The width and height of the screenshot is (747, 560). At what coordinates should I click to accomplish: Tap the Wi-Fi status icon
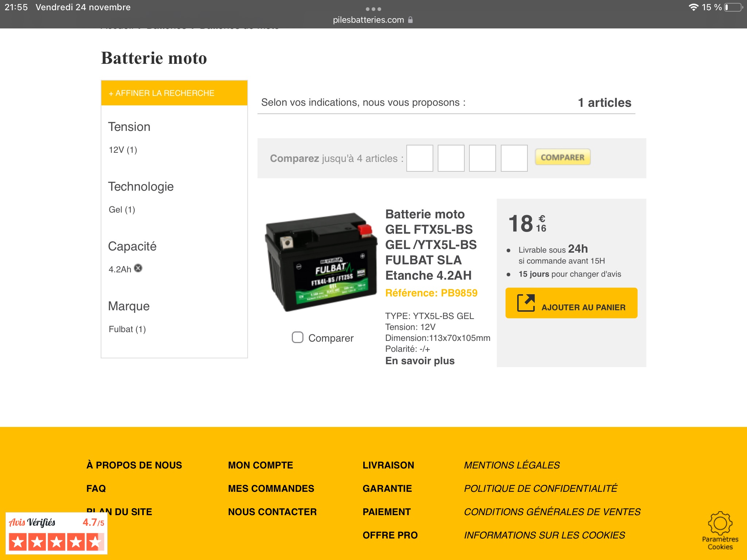(693, 7)
